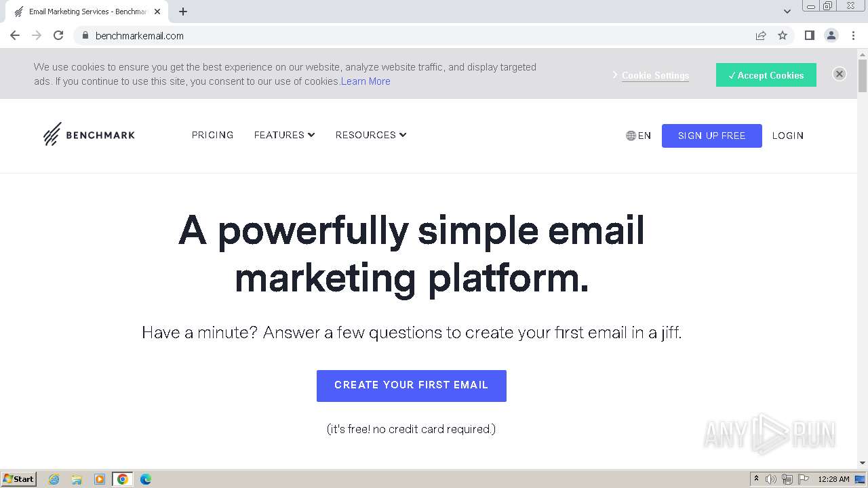Image resolution: width=868 pixels, height=488 pixels.
Task: Open the Pricing menu item
Action: (212, 135)
